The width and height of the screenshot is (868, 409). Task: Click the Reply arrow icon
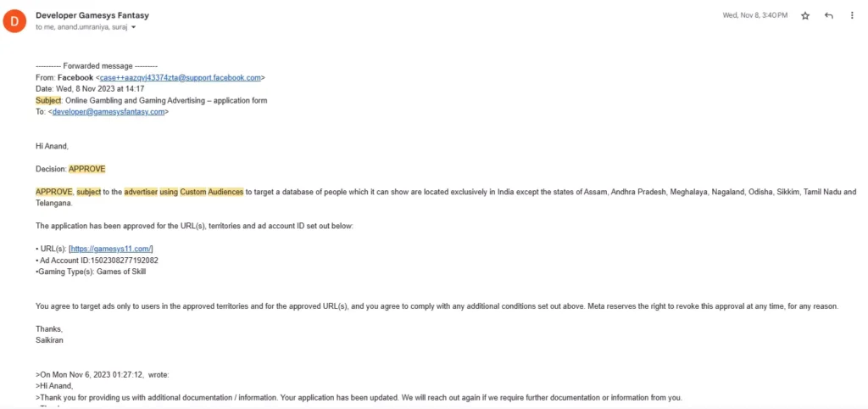(828, 16)
